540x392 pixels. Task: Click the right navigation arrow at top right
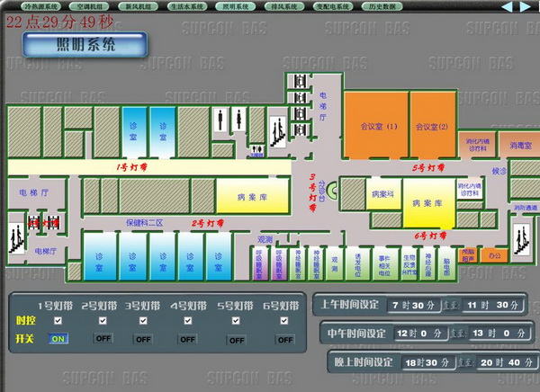(526, 6)
